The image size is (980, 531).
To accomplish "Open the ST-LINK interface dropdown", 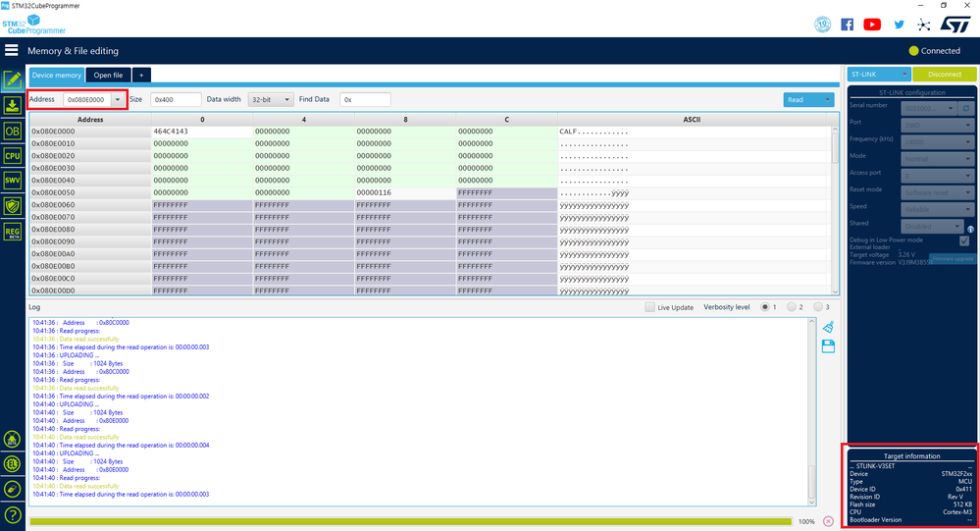I will point(879,74).
